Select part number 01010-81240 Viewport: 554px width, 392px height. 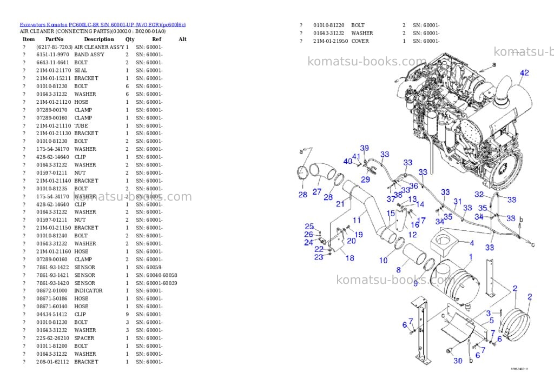coord(51,236)
